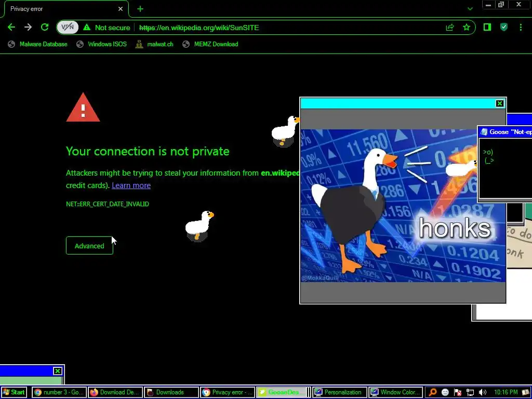Switch to GooseDes... taskbar item
This screenshot has width=532, height=399.
click(282, 392)
